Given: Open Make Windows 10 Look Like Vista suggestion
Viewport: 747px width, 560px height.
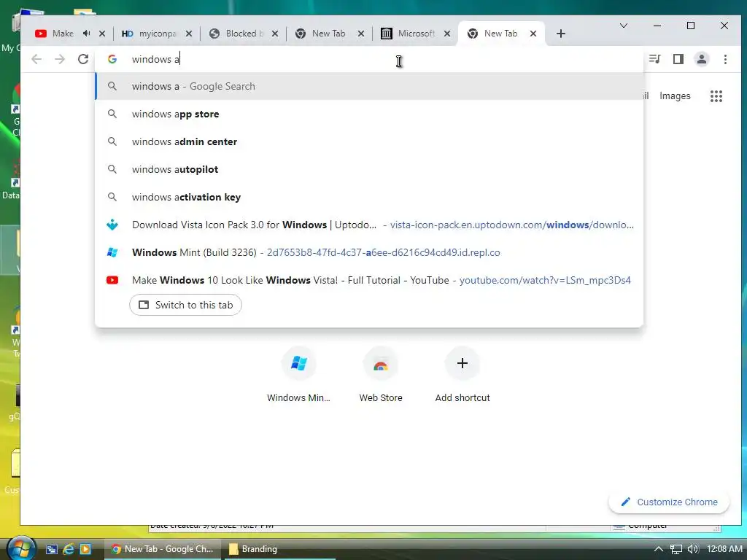Looking at the screenshot, I should pos(369,279).
